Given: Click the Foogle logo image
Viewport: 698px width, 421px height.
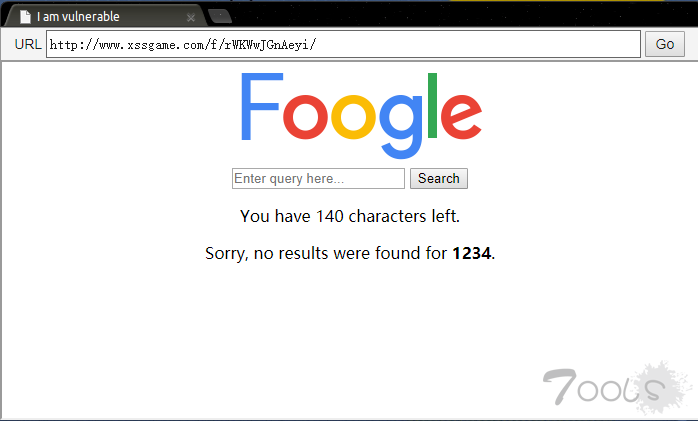Looking at the screenshot, I should pos(361,116).
